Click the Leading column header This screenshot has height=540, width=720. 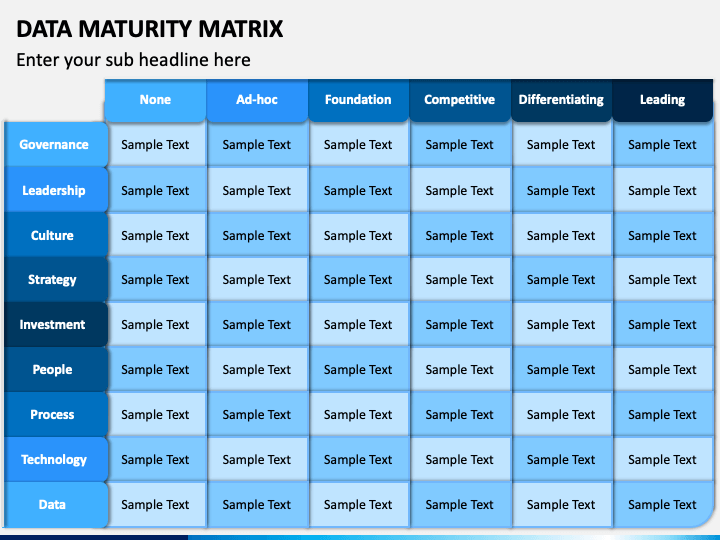(x=663, y=100)
